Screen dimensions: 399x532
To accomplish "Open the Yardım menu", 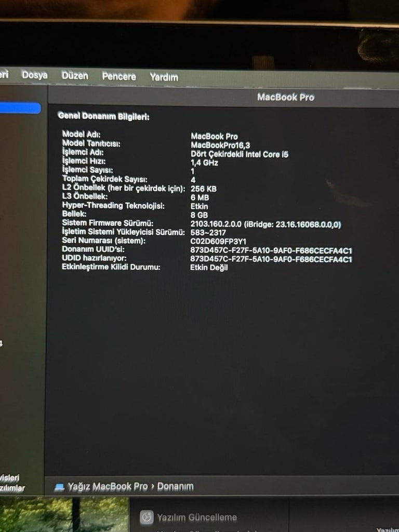I will (x=164, y=77).
